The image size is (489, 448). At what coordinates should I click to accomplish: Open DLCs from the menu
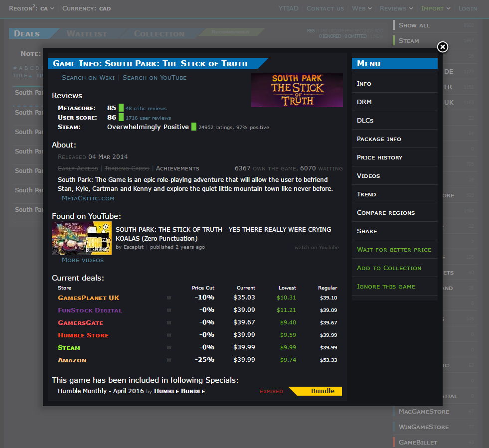[394, 120]
